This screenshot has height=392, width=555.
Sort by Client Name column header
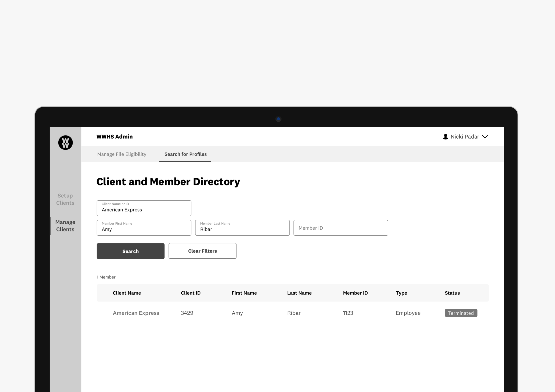tap(127, 293)
